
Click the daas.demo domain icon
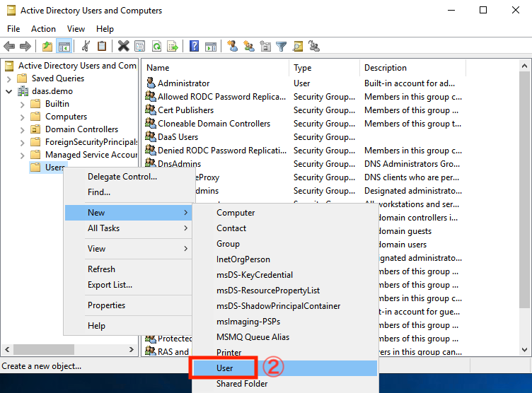click(23, 91)
